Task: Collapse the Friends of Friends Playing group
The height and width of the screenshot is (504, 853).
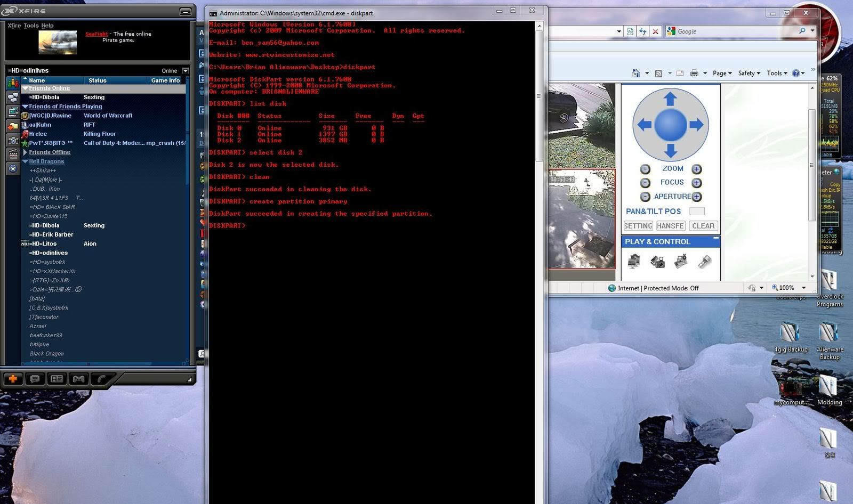Action: pyautogui.click(x=25, y=107)
